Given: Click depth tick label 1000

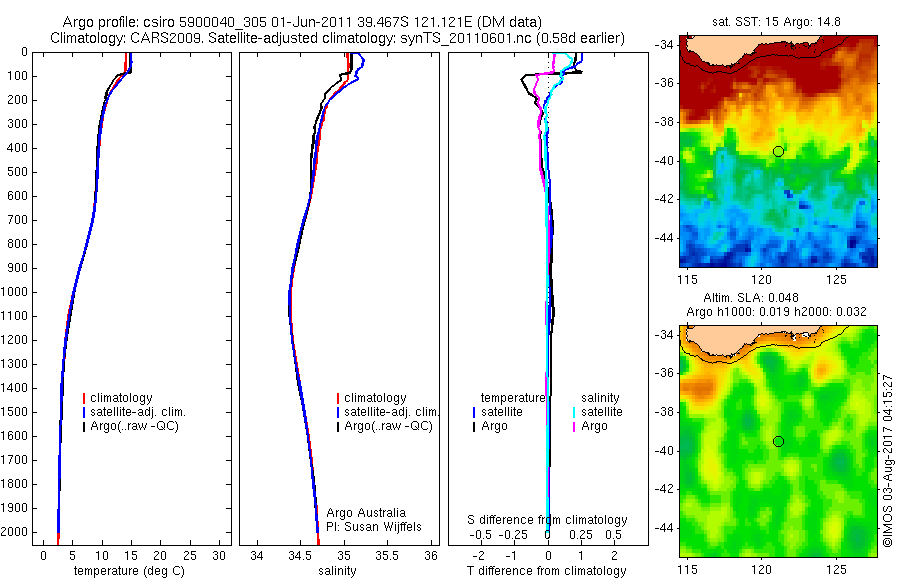Looking at the screenshot, I should click(16, 292).
